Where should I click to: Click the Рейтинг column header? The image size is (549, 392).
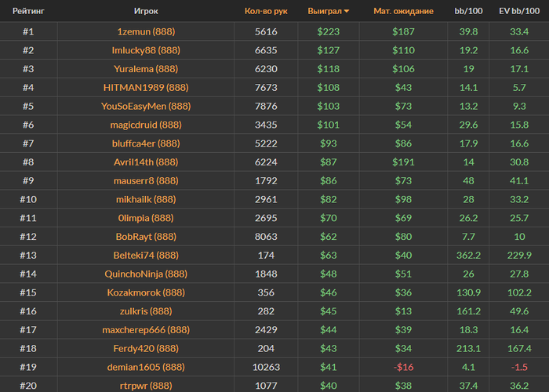coord(28,11)
